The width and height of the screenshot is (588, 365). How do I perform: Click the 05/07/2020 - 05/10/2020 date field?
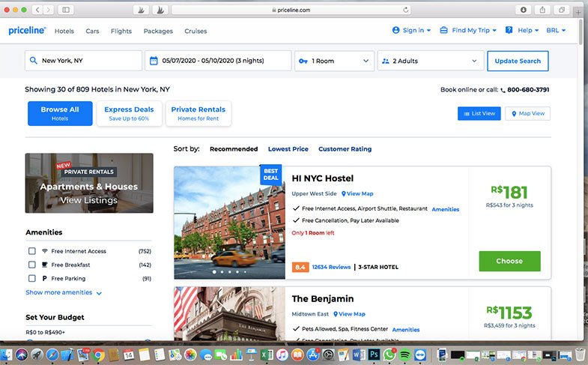pos(218,61)
